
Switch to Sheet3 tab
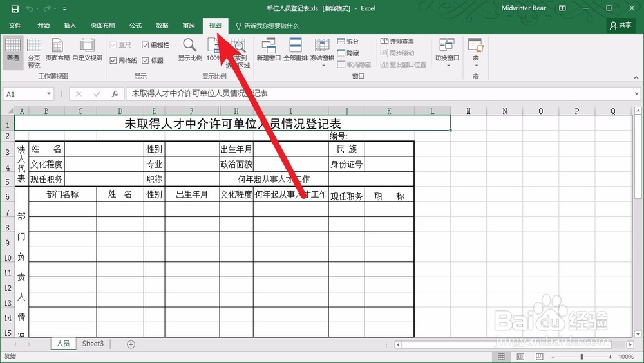point(93,344)
